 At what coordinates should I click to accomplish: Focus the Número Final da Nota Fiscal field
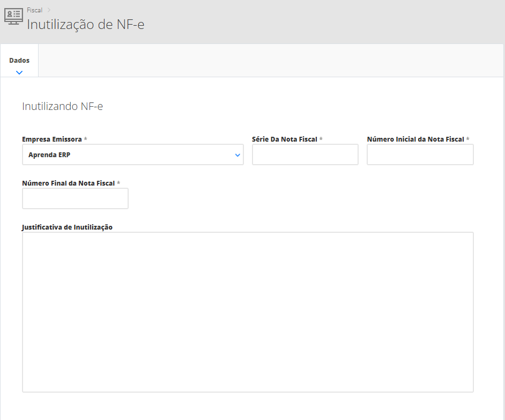click(x=75, y=198)
